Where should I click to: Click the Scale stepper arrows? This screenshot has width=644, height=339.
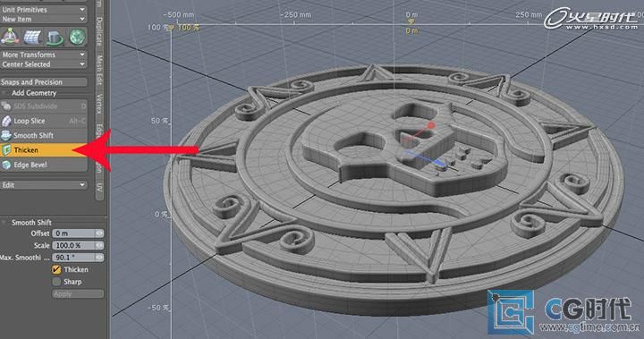99,245
